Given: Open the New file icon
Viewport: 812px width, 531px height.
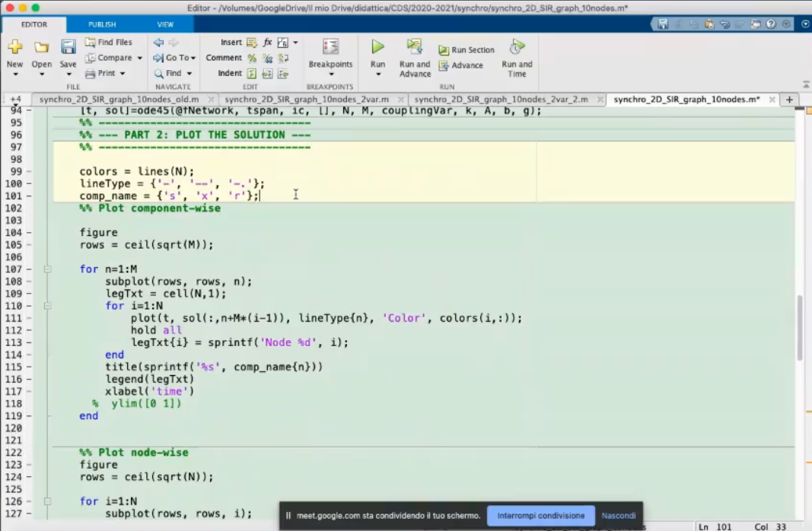Looking at the screenshot, I should tap(14, 47).
